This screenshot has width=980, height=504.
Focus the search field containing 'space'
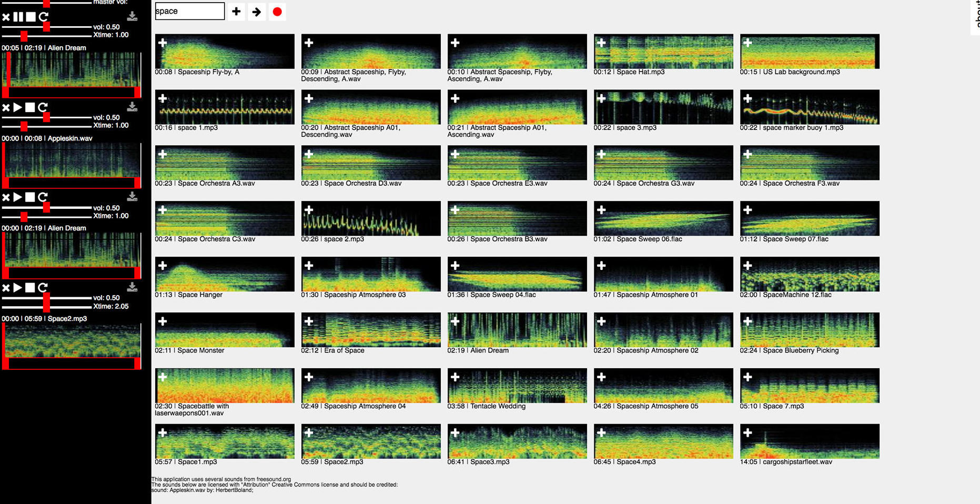(189, 11)
